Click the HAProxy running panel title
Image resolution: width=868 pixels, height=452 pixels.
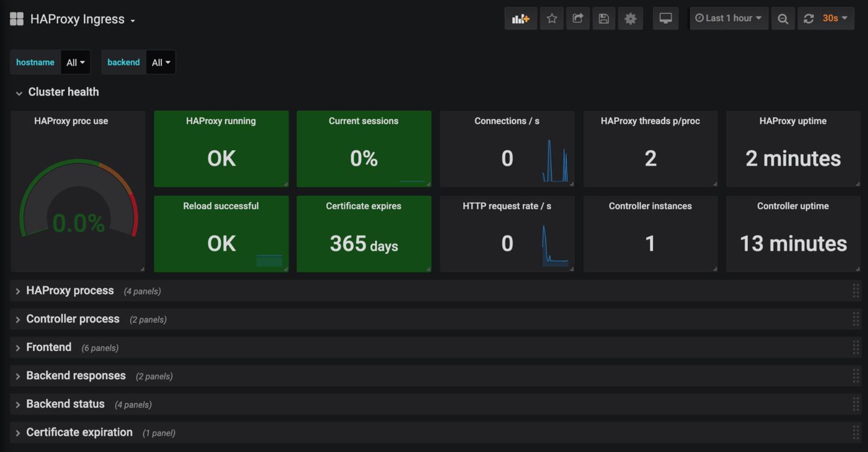pos(221,121)
